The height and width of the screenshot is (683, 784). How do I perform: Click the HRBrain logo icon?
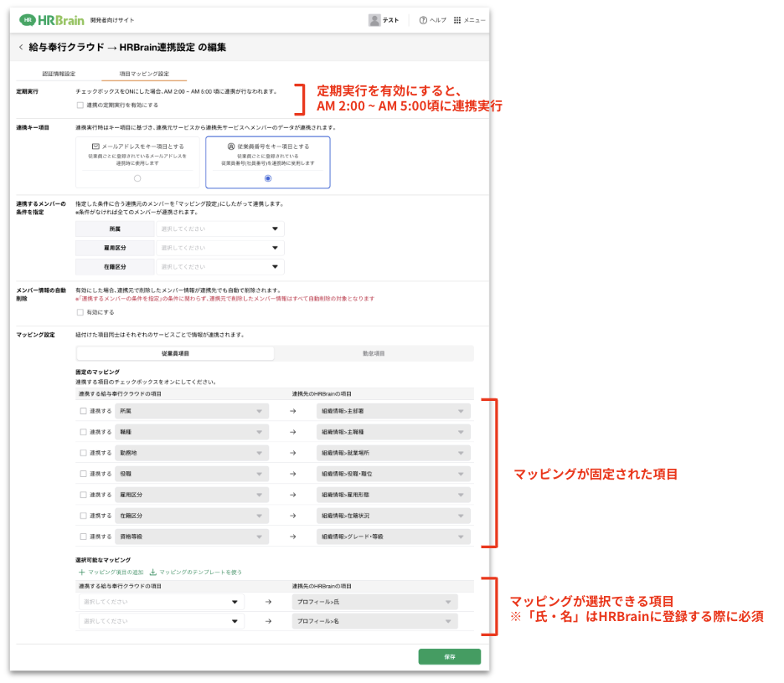(x=28, y=20)
